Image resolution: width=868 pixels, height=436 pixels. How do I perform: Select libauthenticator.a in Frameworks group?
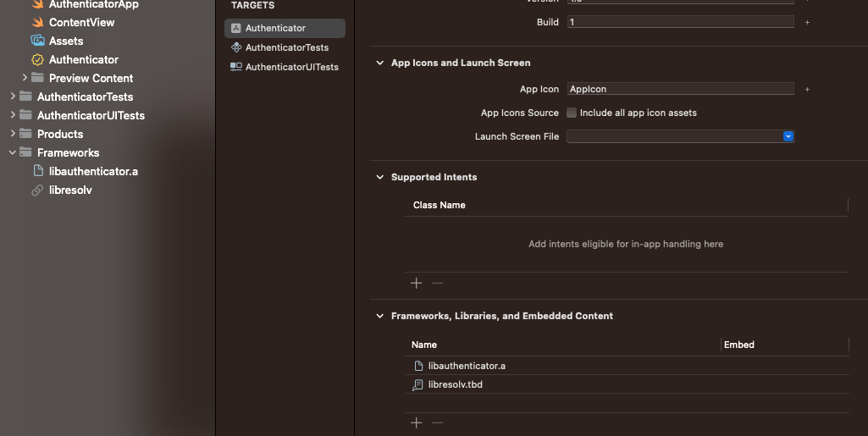93,171
